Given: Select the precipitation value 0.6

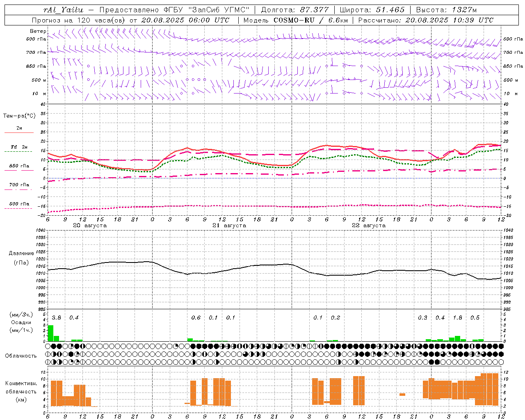Looking at the screenshot, I should pos(196,317).
